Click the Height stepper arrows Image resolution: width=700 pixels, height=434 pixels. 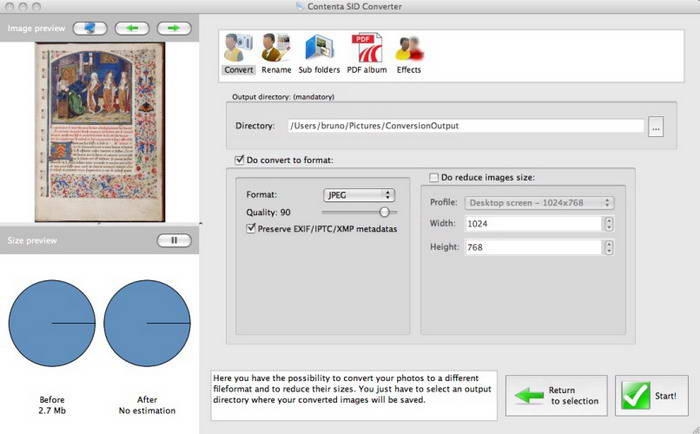click(x=609, y=247)
